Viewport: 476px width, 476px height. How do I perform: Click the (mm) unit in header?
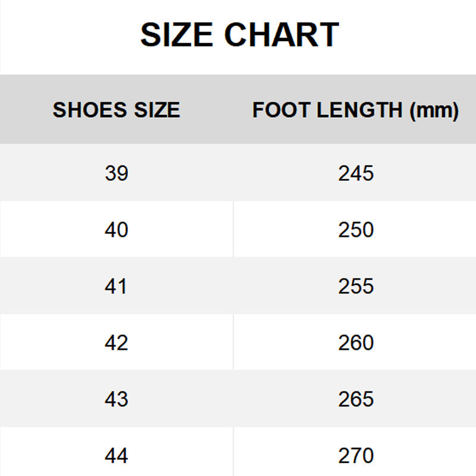pos(434,111)
